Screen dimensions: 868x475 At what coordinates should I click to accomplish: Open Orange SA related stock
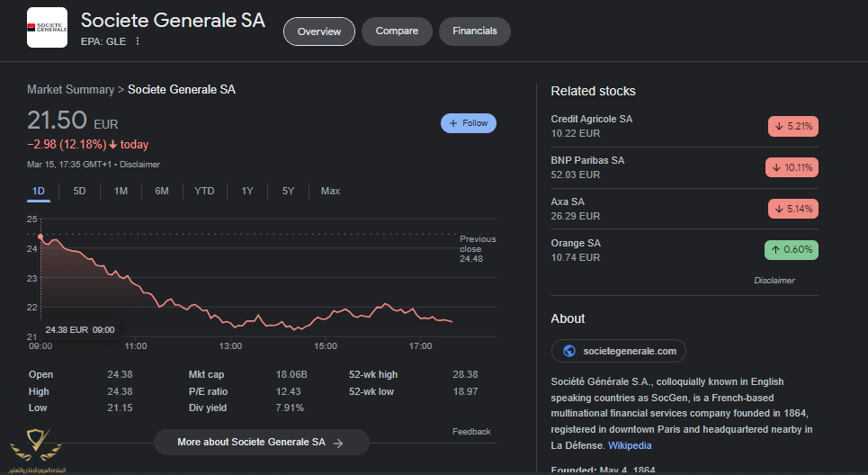click(685, 250)
